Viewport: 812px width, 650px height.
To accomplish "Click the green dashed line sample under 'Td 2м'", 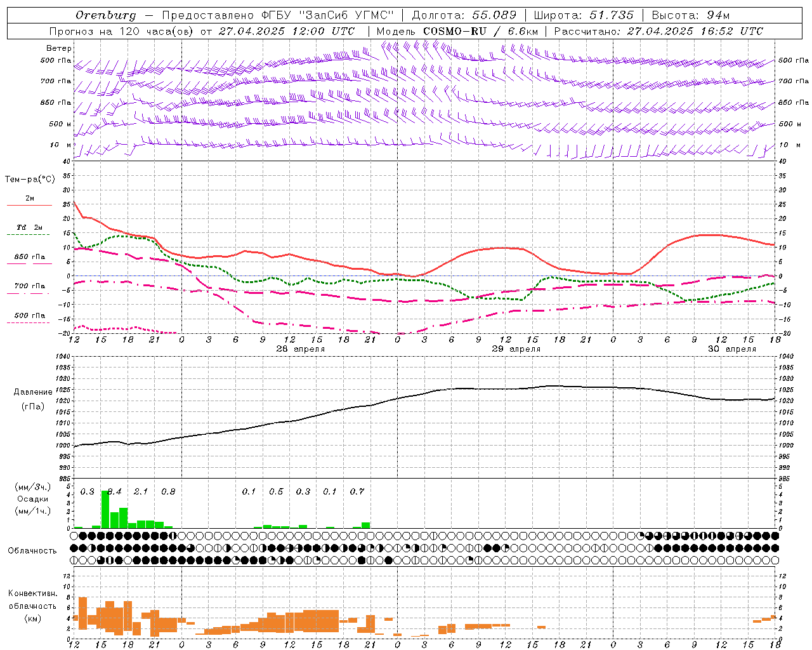I will 29,235.
